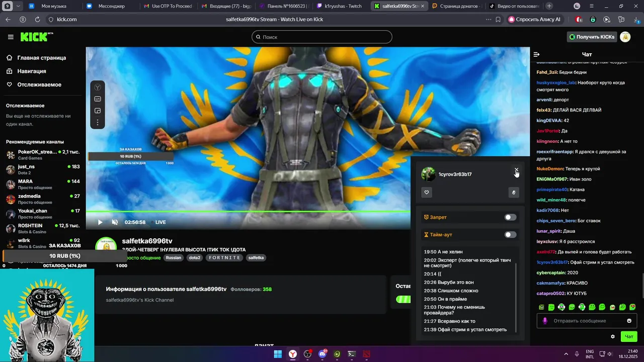Screen dimensions: 644x362
Task: Open the emoji picker in chat input
Action: [629, 321]
